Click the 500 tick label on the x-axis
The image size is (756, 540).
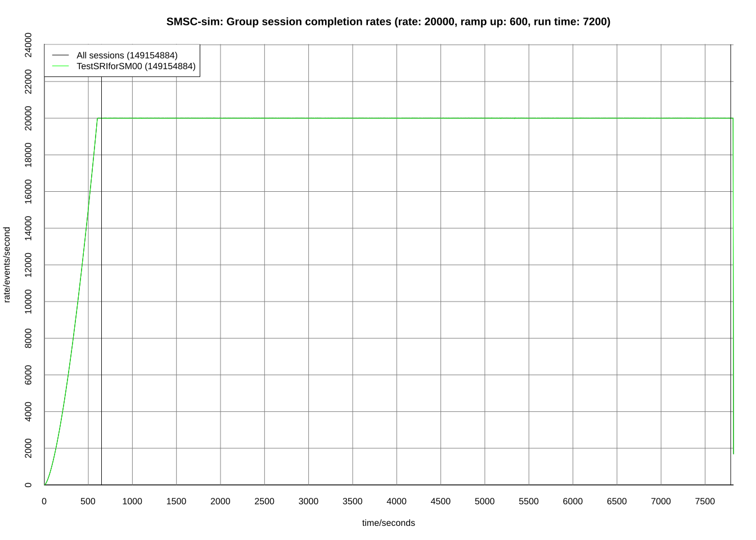pos(88,501)
